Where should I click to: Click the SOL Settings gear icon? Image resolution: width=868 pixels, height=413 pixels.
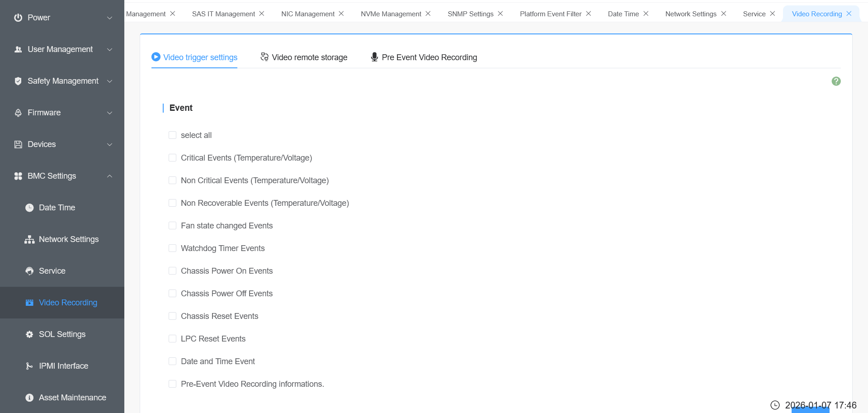[29, 334]
